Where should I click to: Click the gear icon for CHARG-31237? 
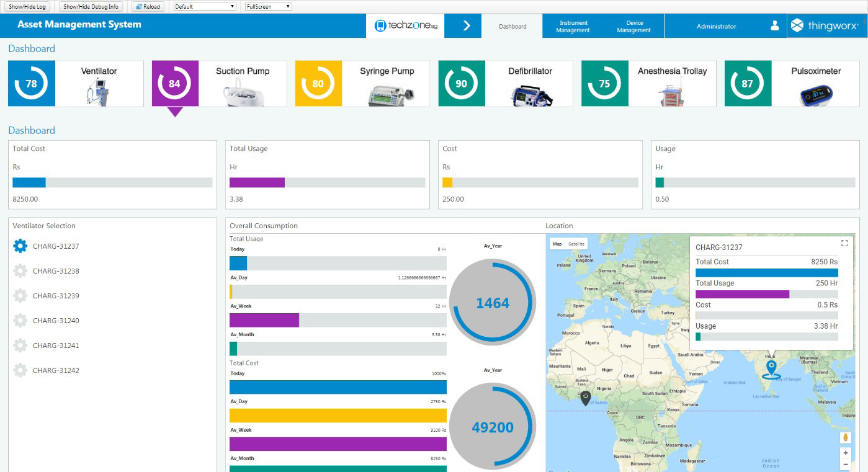coord(20,246)
